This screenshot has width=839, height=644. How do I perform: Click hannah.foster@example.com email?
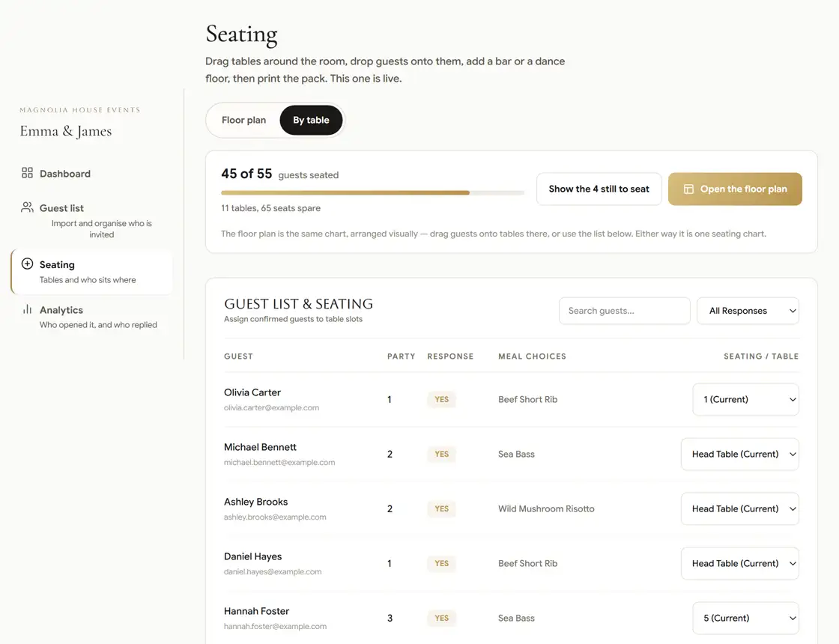pos(275,626)
